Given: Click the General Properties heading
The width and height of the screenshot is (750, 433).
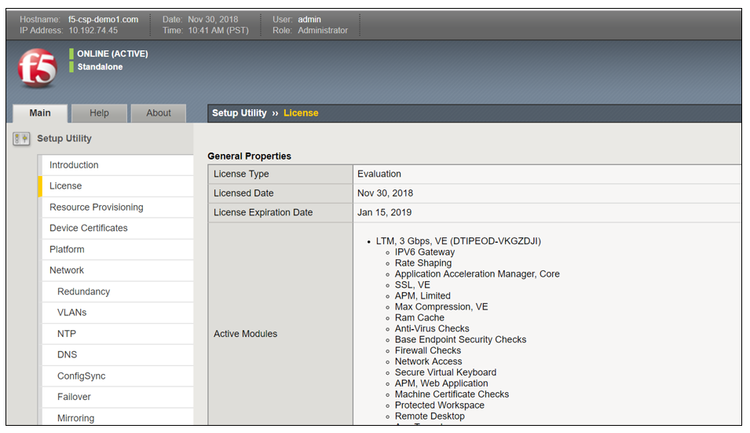Looking at the screenshot, I should [249, 156].
